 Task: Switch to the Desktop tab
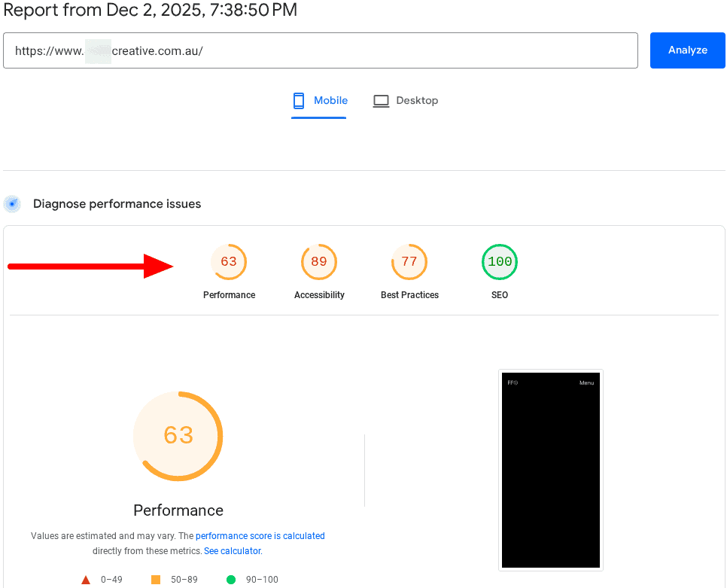tap(406, 101)
